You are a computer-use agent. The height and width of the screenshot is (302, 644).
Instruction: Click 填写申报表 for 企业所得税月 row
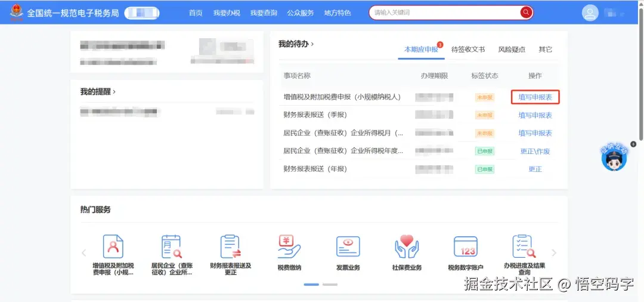pyautogui.click(x=535, y=133)
